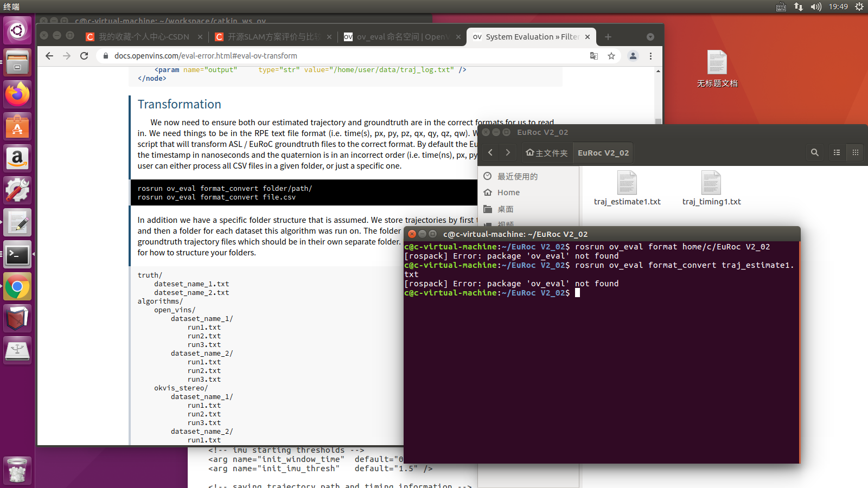Go back using Nautilus back arrow

point(490,152)
